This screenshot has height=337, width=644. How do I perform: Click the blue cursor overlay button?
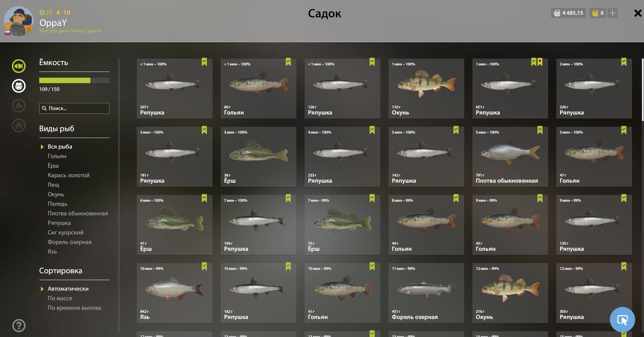622,320
